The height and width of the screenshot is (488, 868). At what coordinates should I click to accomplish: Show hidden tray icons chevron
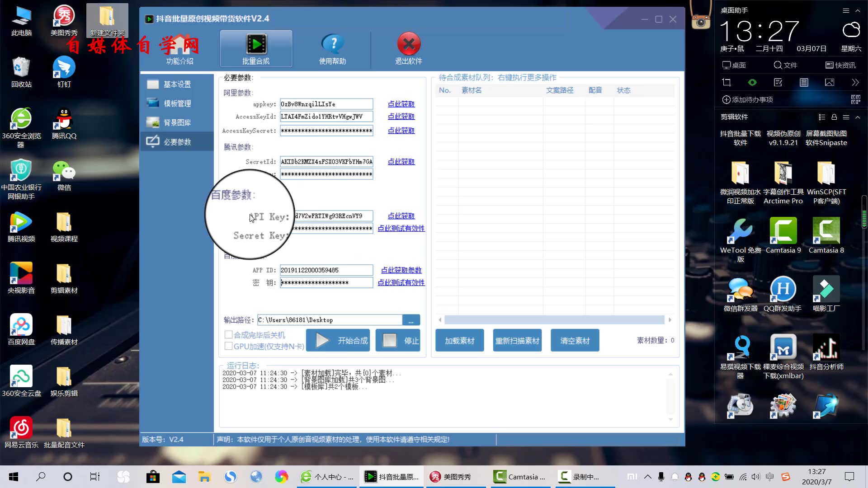point(648,477)
